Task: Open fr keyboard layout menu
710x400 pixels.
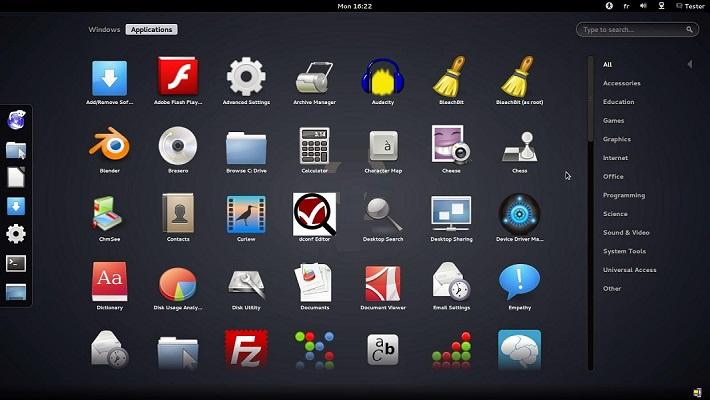Action: [626, 6]
